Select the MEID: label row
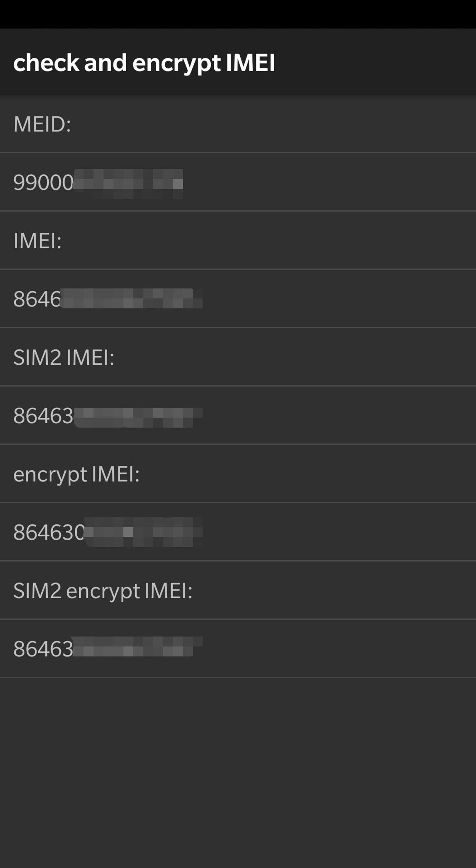 click(x=238, y=124)
